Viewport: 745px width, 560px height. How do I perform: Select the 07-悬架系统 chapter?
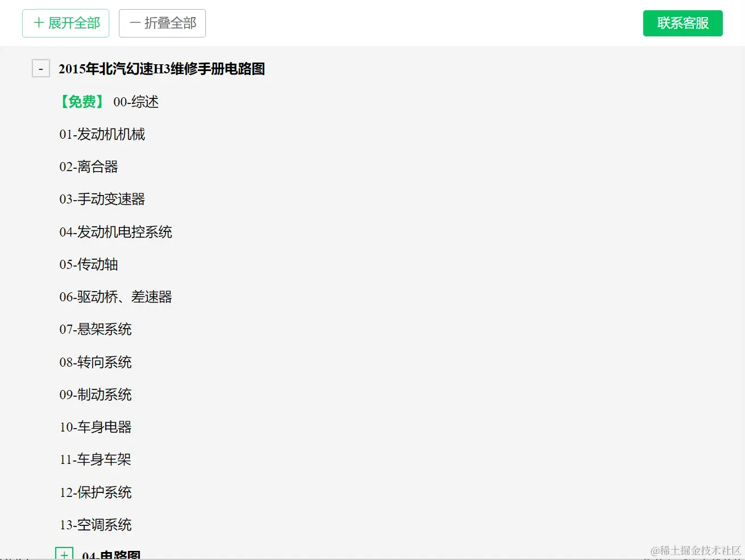click(96, 329)
